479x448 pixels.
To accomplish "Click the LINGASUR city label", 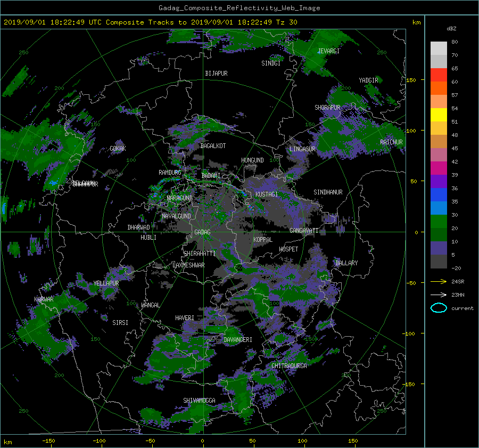I will pyautogui.click(x=302, y=149).
